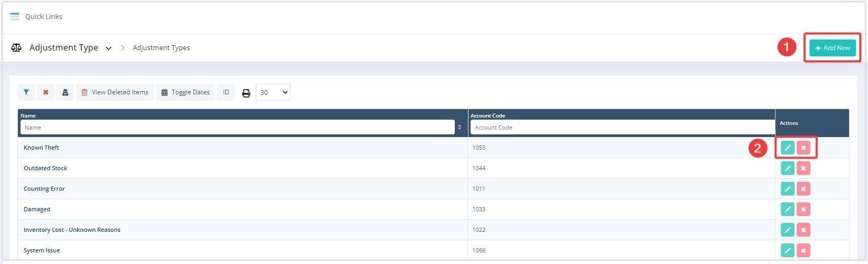The height and width of the screenshot is (264, 868).
Task: Edit the Damaged row
Action: 787,209
